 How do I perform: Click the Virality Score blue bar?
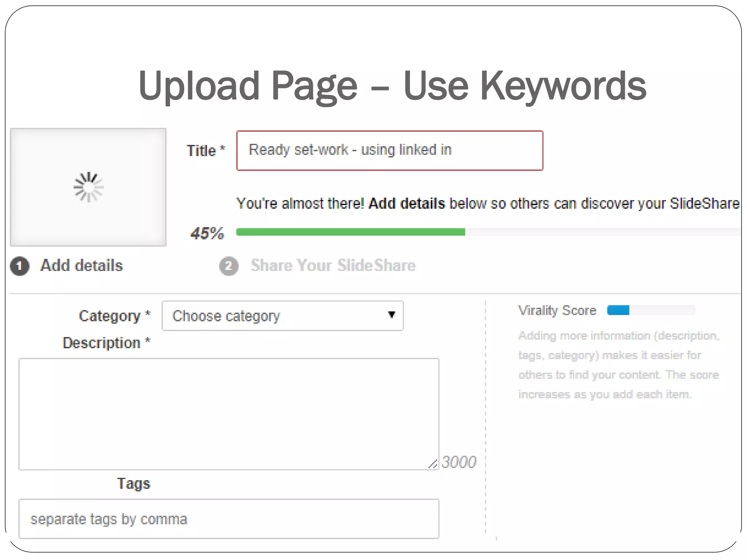point(618,310)
